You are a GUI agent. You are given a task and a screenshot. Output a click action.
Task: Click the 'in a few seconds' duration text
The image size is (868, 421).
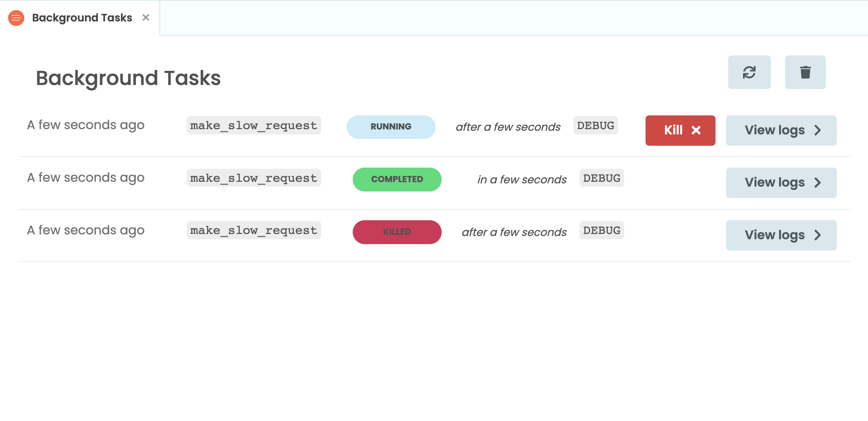point(522,179)
